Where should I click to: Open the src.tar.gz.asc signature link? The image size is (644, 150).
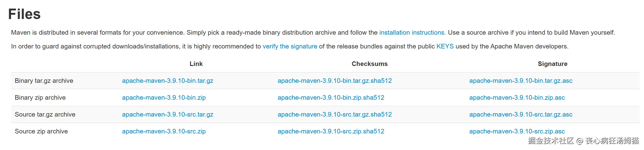click(521, 114)
